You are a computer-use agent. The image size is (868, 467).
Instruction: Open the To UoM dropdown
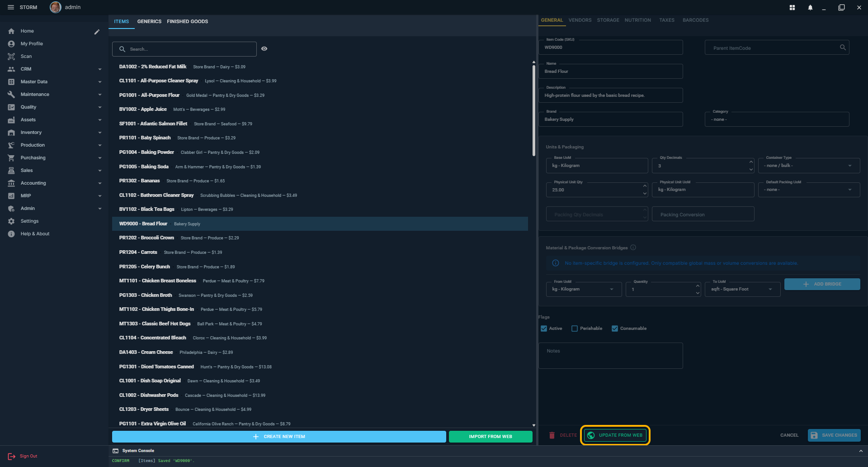[742, 289]
